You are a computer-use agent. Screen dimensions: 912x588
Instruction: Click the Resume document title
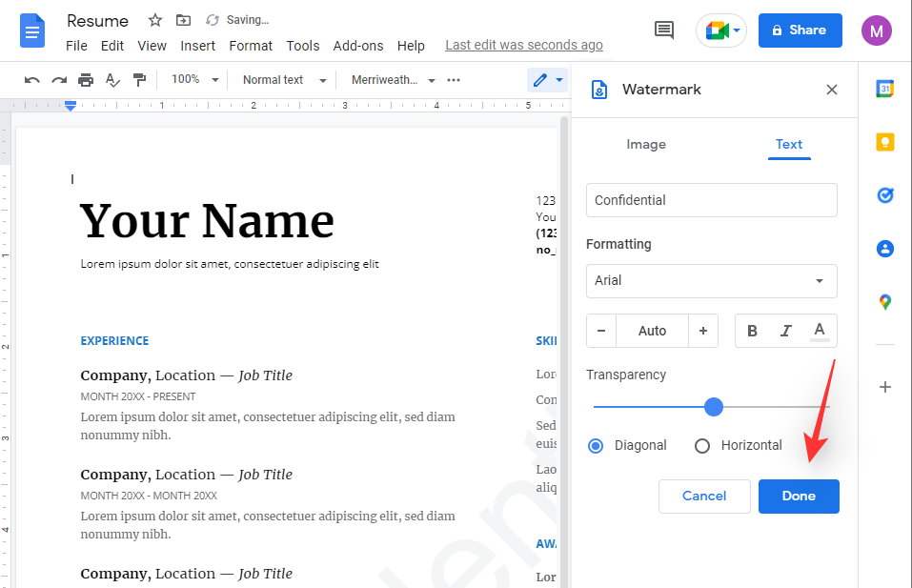click(97, 21)
